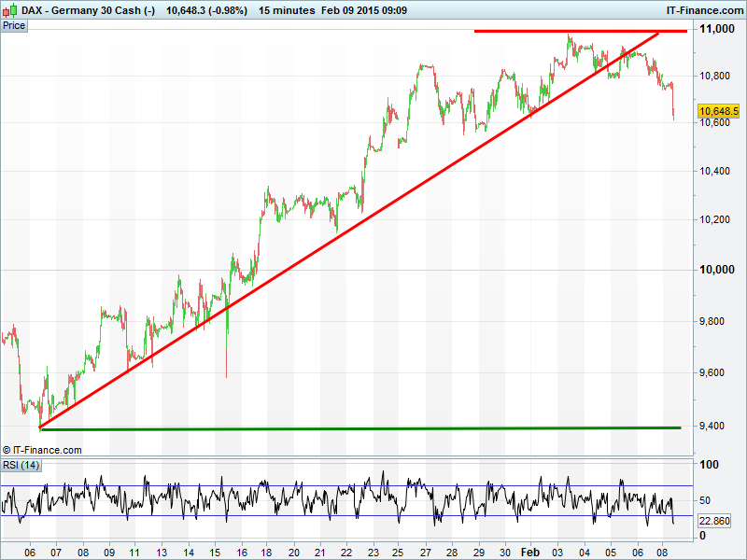The image size is (747, 560).
Task: Click the candlestick chart icon in title bar
Action: click(x=10, y=9)
